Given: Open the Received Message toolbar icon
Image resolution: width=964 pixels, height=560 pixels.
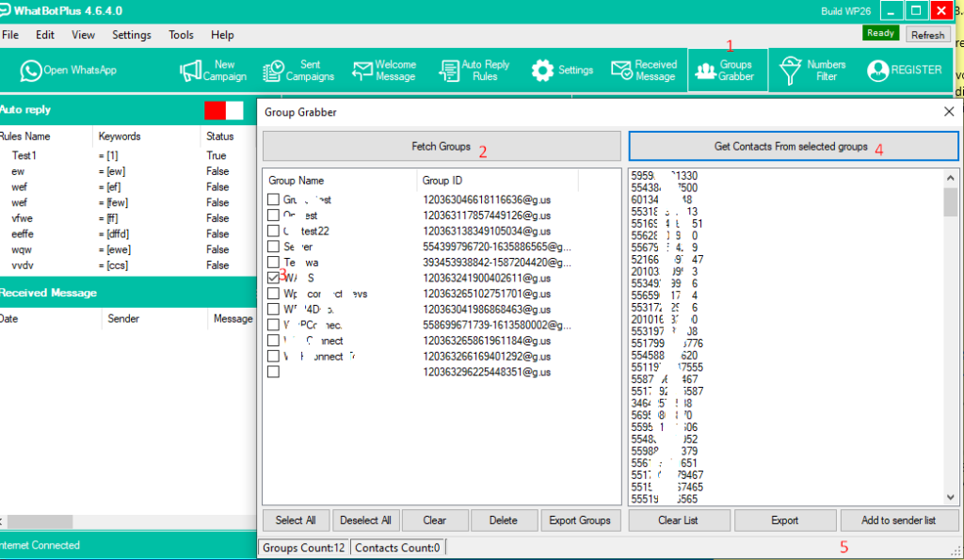Looking at the screenshot, I should (x=621, y=71).
